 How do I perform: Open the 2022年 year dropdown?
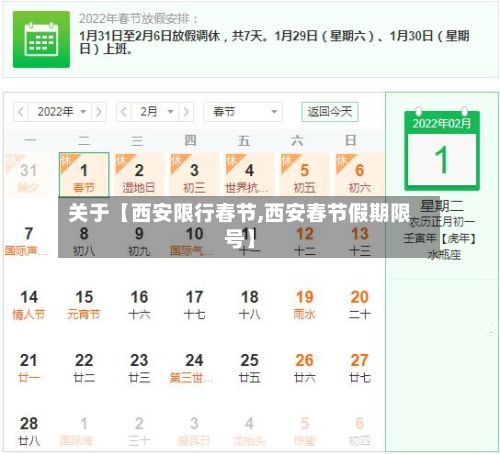coord(60,112)
